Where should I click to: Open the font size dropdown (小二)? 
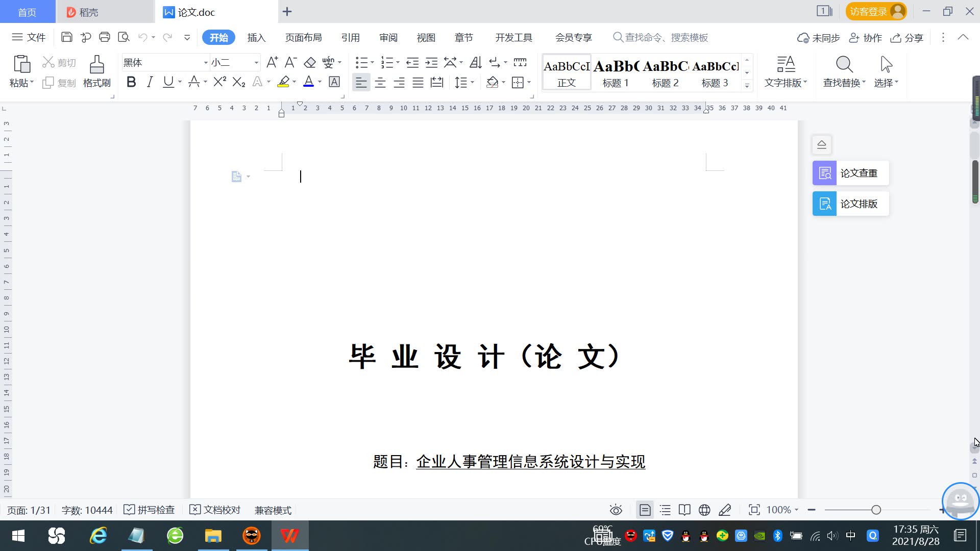point(256,63)
